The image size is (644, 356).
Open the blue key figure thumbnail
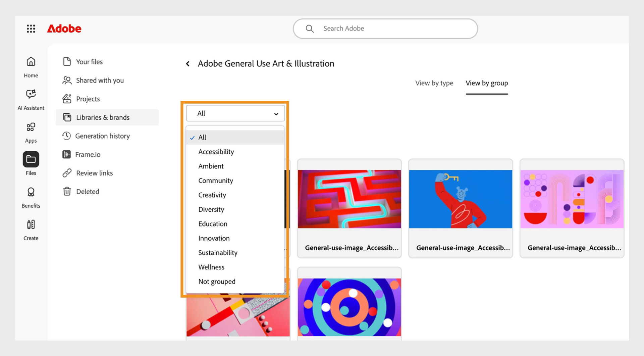pyautogui.click(x=461, y=199)
